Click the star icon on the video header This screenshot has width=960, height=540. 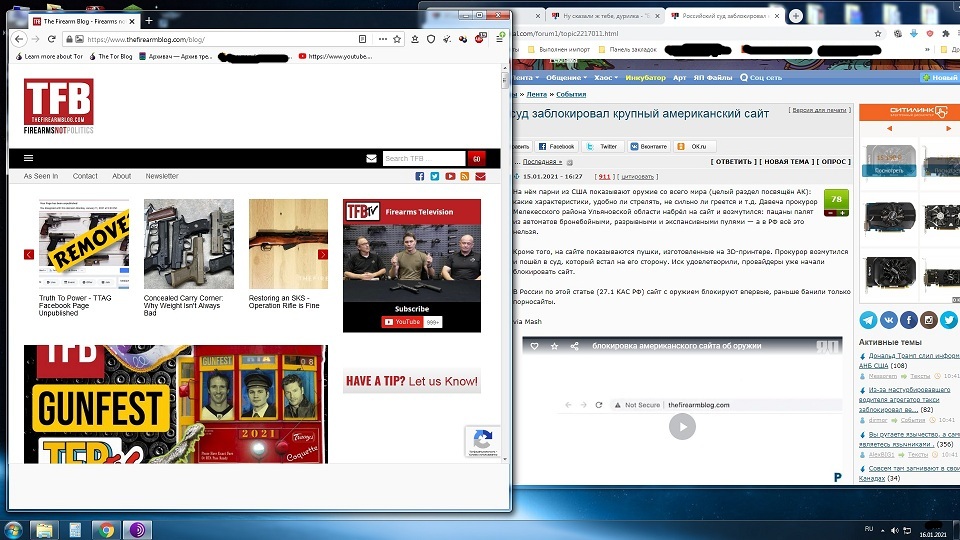(554, 346)
